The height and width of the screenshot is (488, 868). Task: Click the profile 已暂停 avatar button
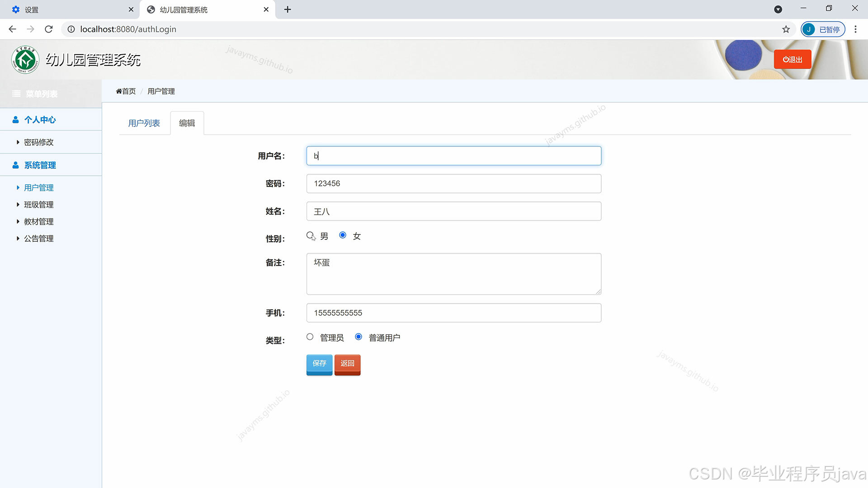tap(823, 29)
